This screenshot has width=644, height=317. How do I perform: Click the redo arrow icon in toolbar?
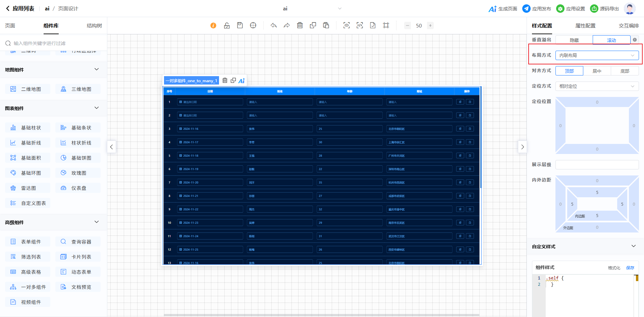[x=286, y=25]
